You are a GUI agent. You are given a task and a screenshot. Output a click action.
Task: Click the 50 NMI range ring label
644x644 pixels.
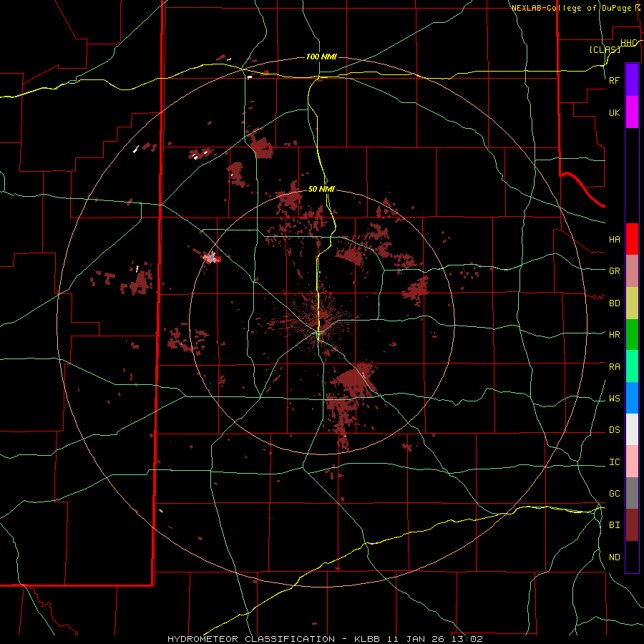321,189
